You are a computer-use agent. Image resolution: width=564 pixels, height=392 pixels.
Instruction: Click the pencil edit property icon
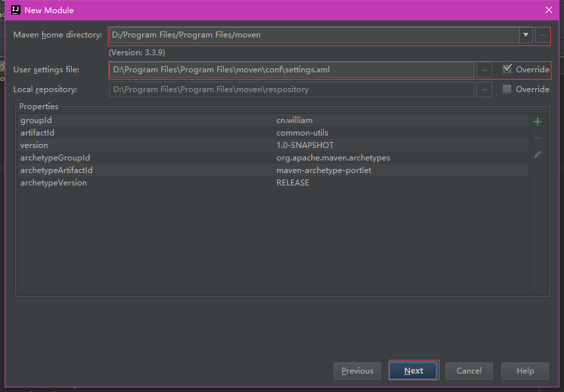click(538, 155)
